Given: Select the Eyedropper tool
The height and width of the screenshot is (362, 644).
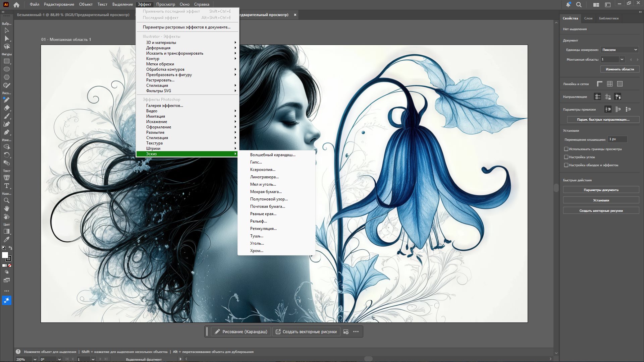Looking at the screenshot, I should (7, 239).
